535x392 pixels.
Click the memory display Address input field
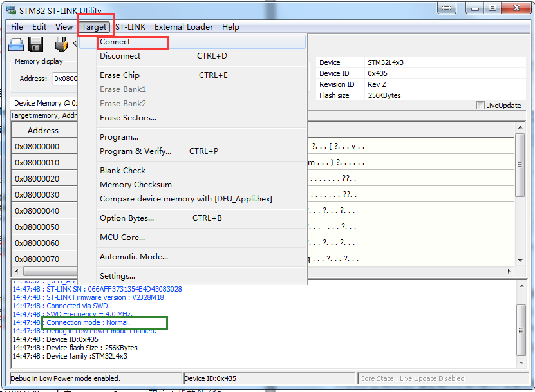pyautogui.click(x=65, y=79)
